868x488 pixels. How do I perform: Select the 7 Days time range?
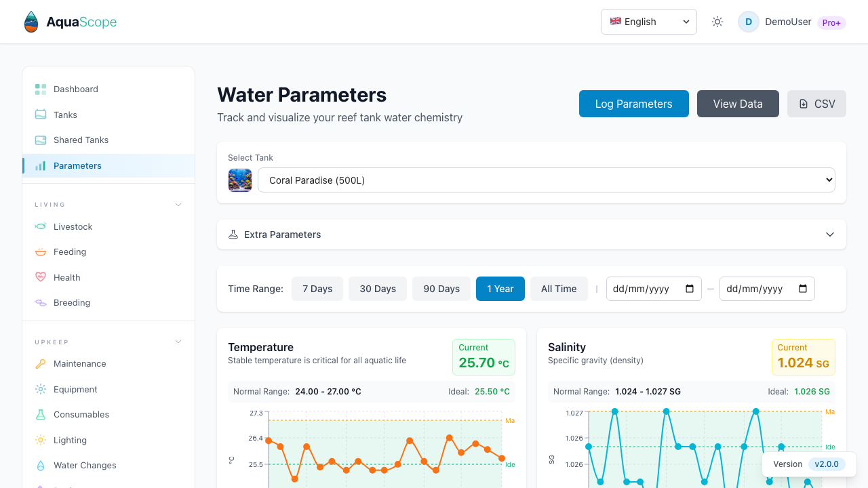pos(317,288)
